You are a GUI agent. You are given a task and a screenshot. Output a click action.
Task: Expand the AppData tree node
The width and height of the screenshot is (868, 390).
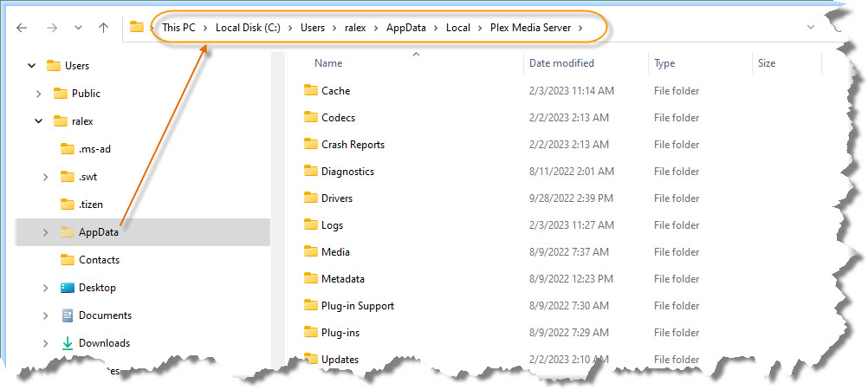[45, 232]
